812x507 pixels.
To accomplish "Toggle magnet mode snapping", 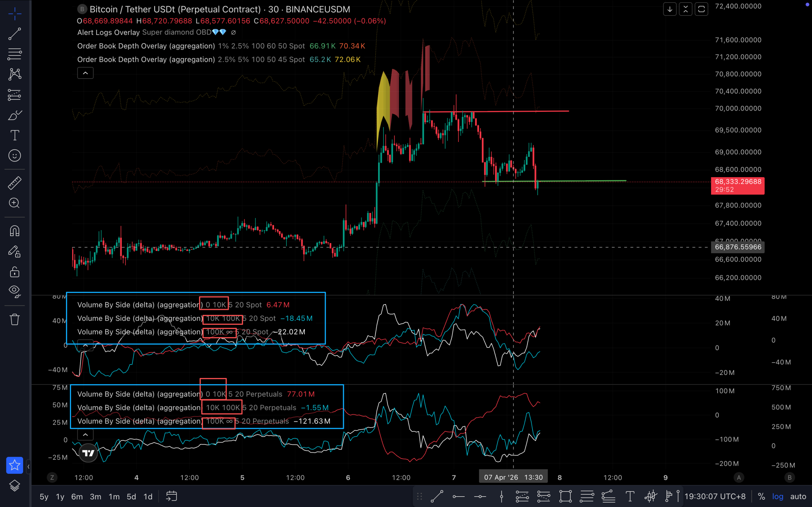I will pos(14,231).
